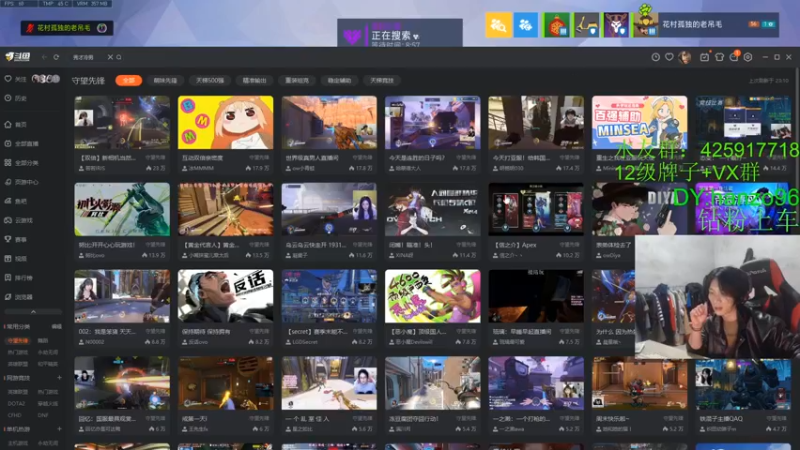The width and height of the screenshot is (800, 450).
Task: Open the hexagon settings icon
Action: click(x=748, y=57)
